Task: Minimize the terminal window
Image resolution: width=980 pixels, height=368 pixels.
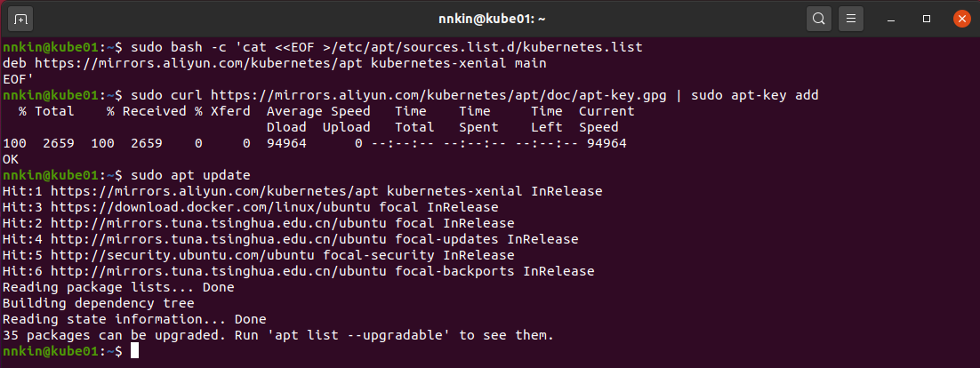Action: (x=893, y=18)
